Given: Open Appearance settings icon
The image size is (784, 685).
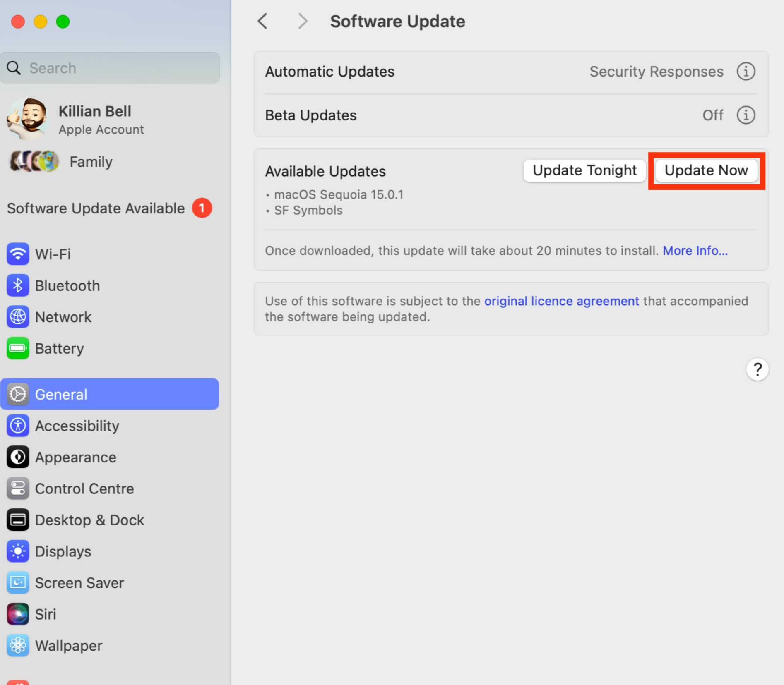Looking at the screenshot, I should [18, 457].
